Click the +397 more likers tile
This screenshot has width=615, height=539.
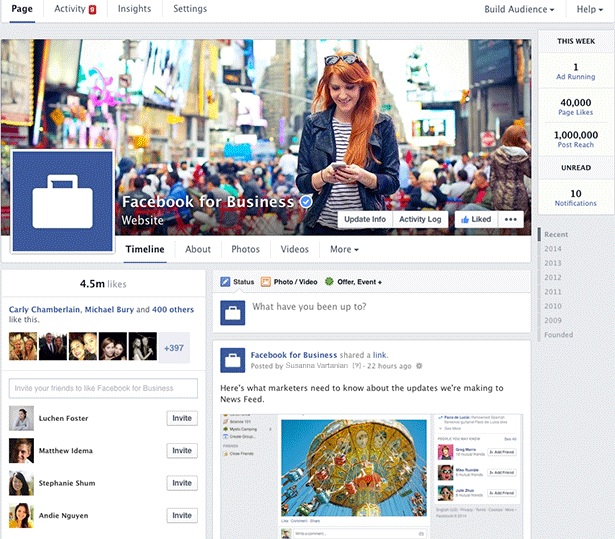point(174,348)
